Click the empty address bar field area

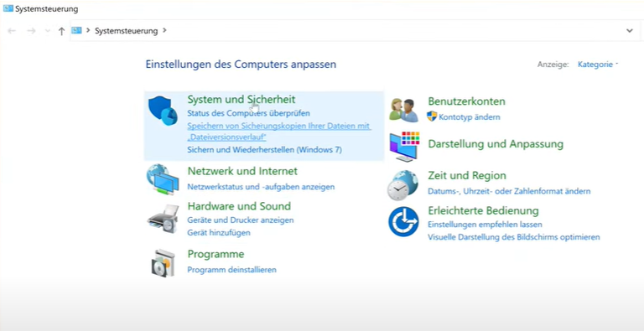(x=394, y=31)
